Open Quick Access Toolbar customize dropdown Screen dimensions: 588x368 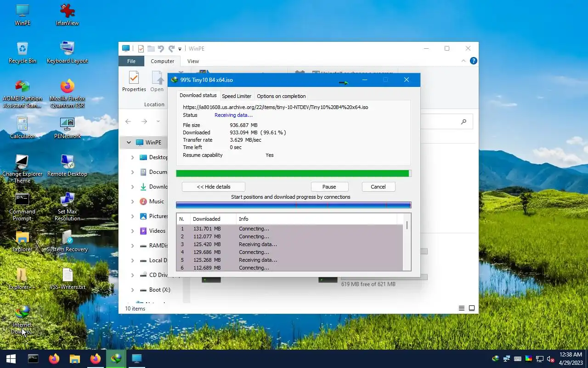180,49
